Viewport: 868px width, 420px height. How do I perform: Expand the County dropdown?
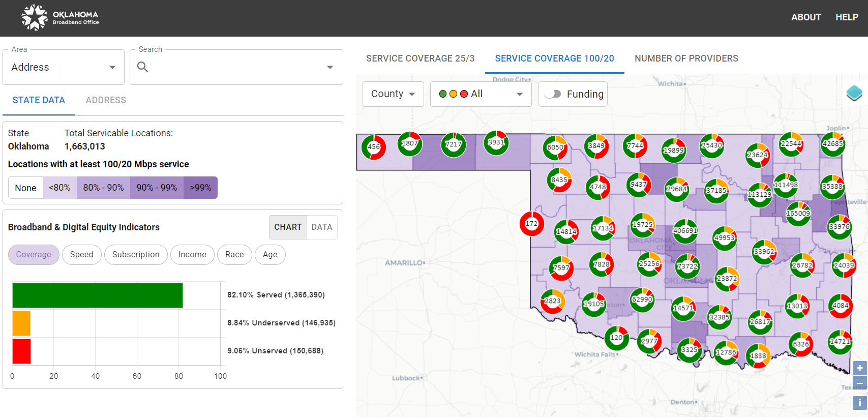pyautogui.click(x=393, y=94)
